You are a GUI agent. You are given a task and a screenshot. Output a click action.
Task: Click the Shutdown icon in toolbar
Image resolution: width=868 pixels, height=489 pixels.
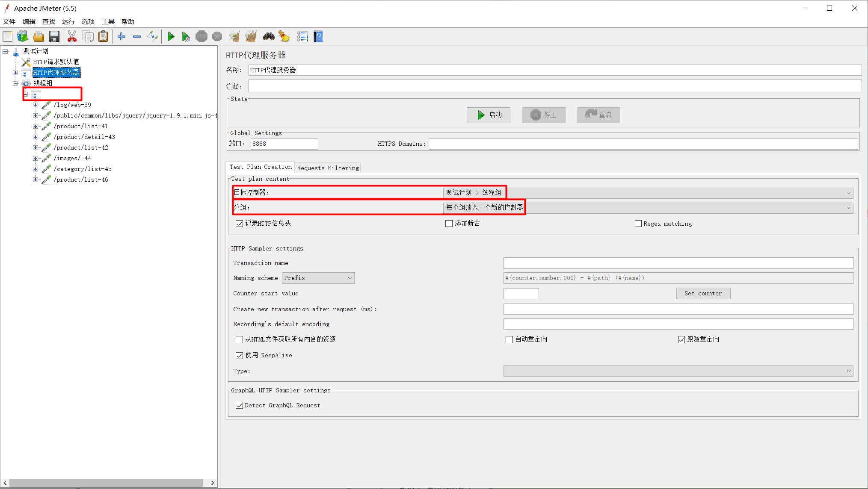[217, 37]
